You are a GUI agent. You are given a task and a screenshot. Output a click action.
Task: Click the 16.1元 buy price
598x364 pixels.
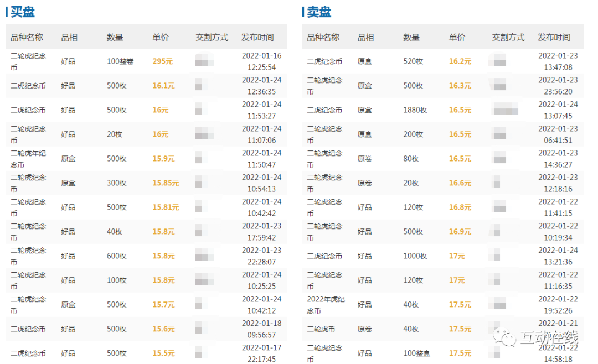click(x=163, y=86)
